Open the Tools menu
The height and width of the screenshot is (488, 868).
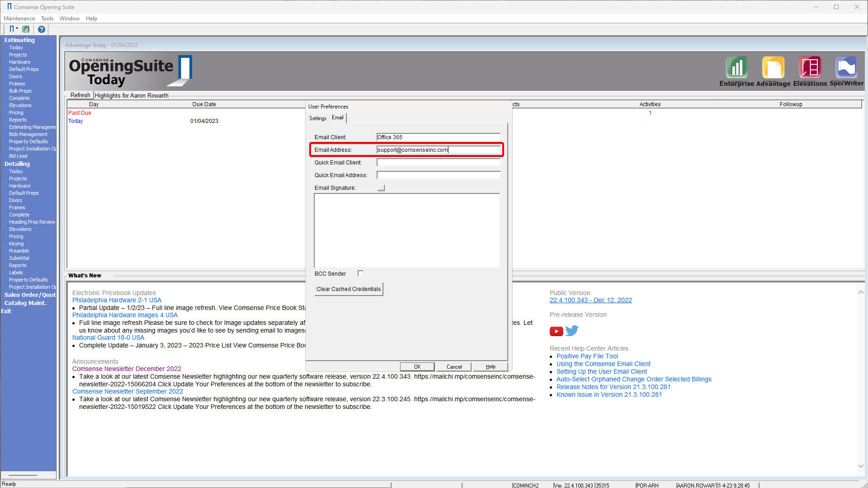(47, 19)
